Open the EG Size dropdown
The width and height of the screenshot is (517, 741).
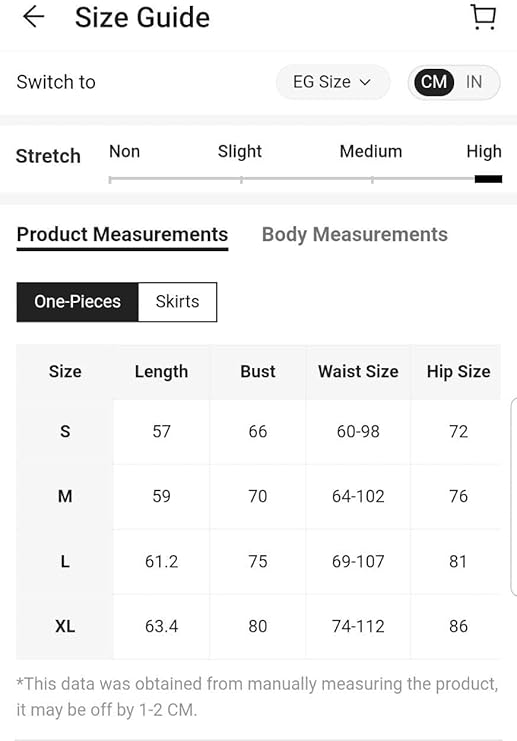click(333, 82)
